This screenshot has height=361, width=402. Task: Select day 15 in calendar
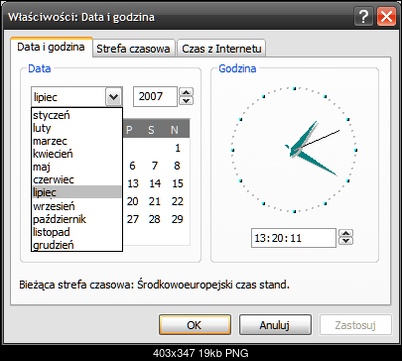[178, 183]
